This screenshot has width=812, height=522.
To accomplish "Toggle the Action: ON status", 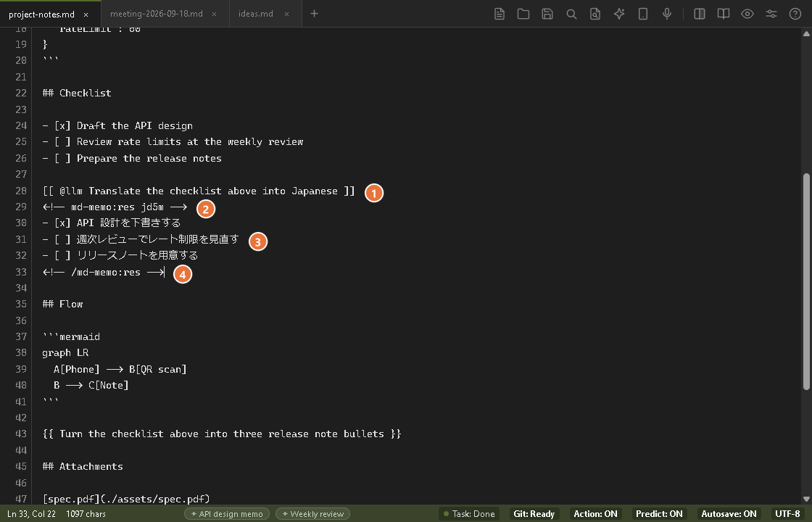I will (595, 514).
